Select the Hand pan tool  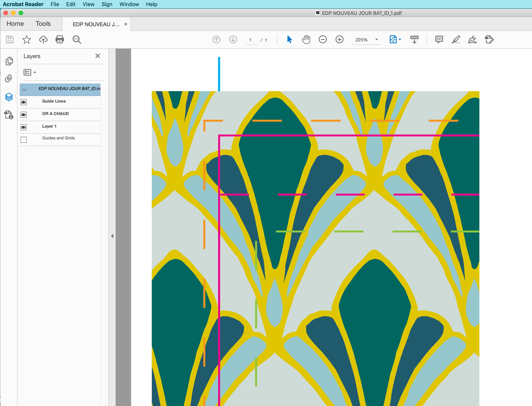pos(306,39)
